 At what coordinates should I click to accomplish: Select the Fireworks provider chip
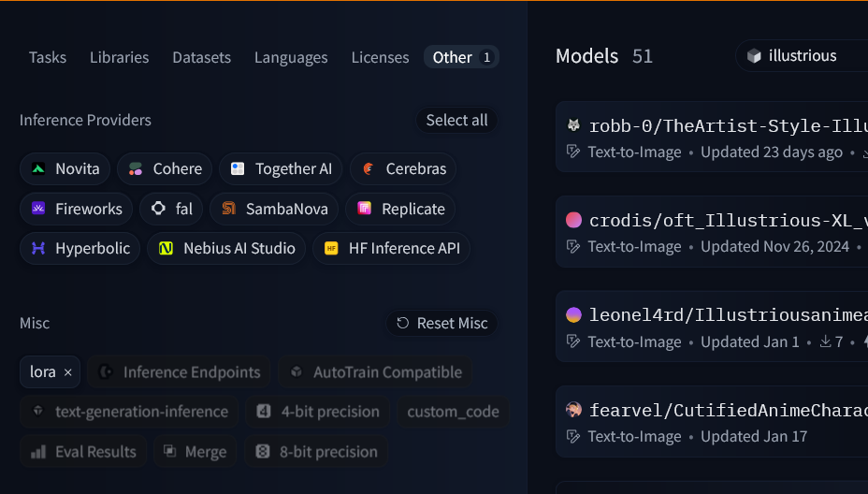coord(77,209)
